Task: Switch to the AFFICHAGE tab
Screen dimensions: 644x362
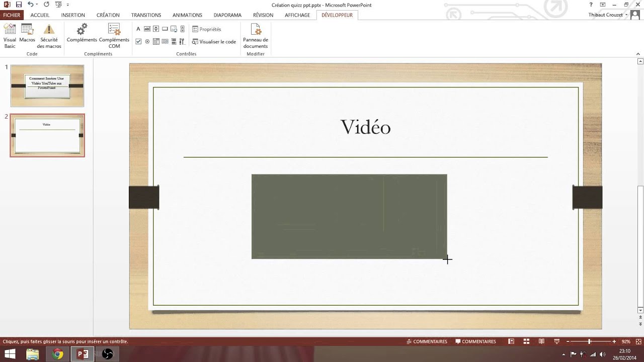Action: click(297, 15)
